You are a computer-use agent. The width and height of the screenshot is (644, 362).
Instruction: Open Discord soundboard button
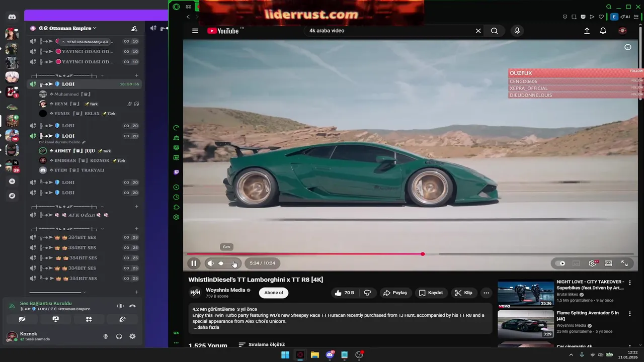click(x=122, y=319)
